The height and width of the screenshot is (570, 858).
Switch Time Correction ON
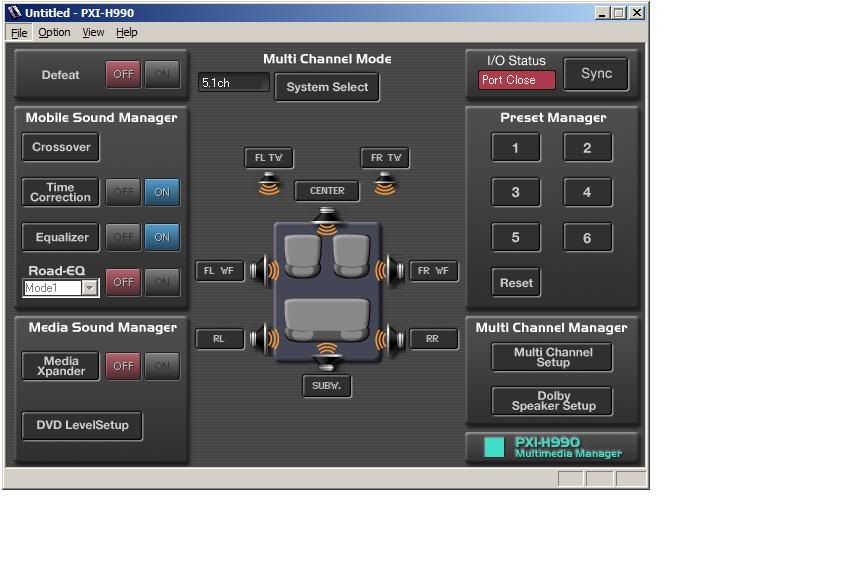pos(162,192)
